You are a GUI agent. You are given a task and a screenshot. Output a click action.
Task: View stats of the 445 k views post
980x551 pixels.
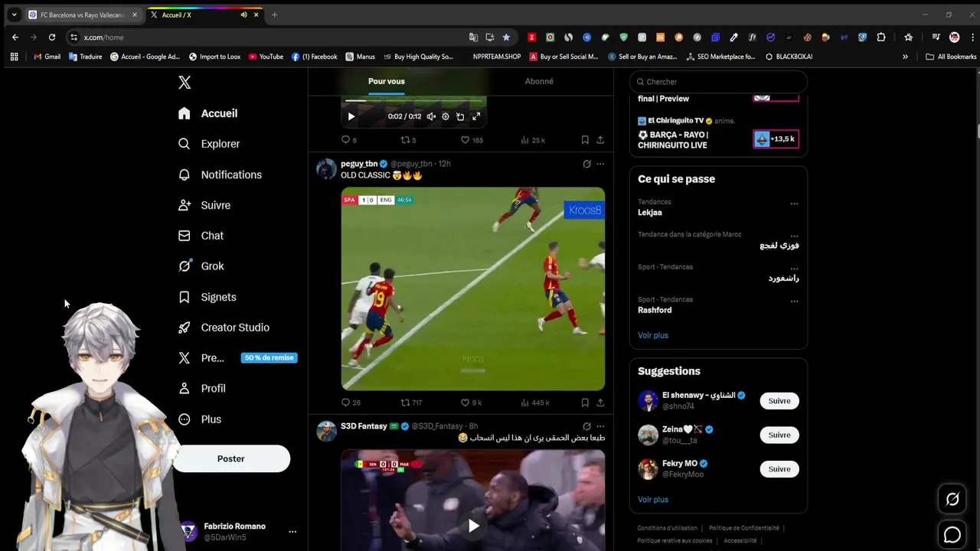click(x=534, y=403)
